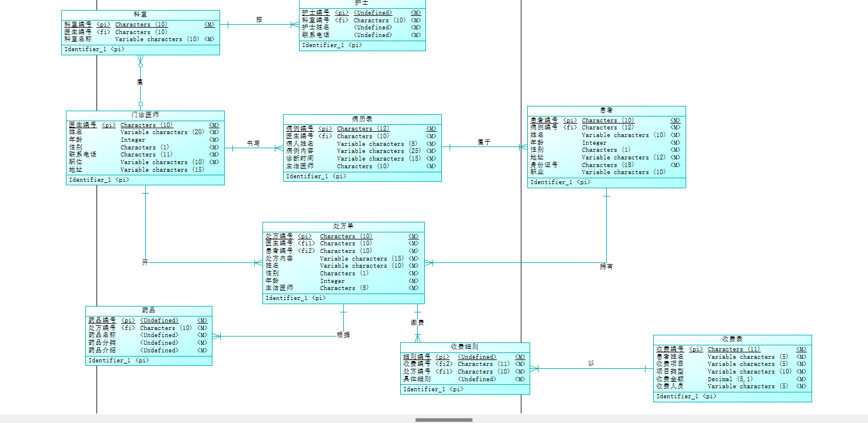Click the 属 relationship label below 科室
The image size is (868, 423).
coord(139,82)
